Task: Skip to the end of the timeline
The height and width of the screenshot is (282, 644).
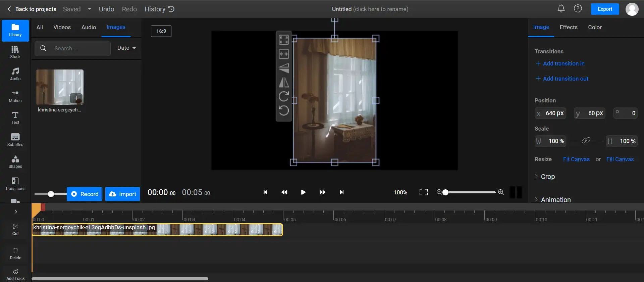Action: coord(341,192)
